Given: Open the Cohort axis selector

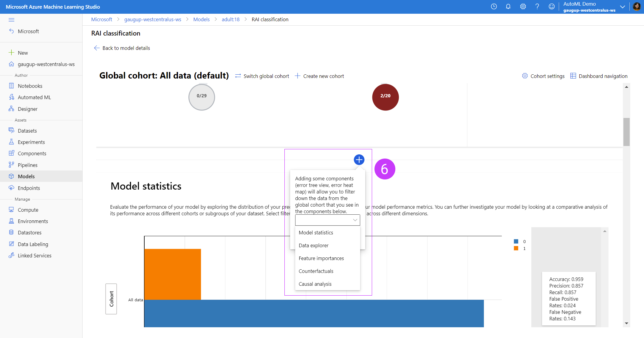Looking at the screenshot, I should pyautogui.click(x=111, y=299).
